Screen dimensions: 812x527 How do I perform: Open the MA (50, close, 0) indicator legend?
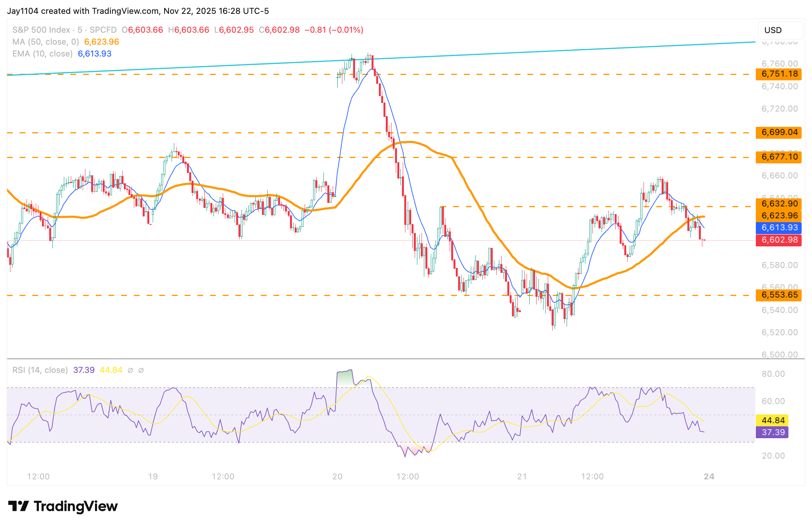point(45,42)
